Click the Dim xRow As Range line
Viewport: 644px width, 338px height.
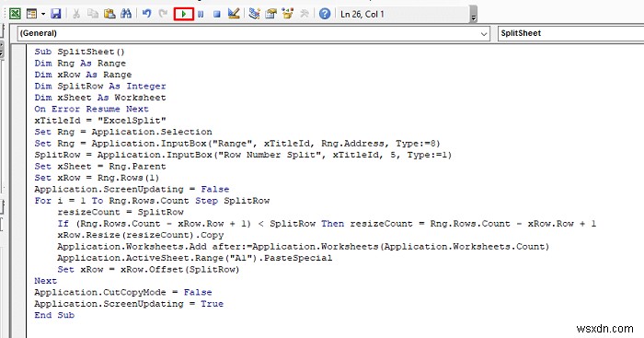pos(83,75)
